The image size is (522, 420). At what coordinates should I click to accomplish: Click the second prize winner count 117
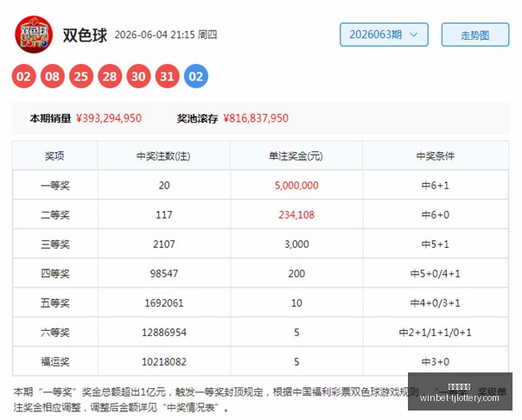(x=164, y=214)
